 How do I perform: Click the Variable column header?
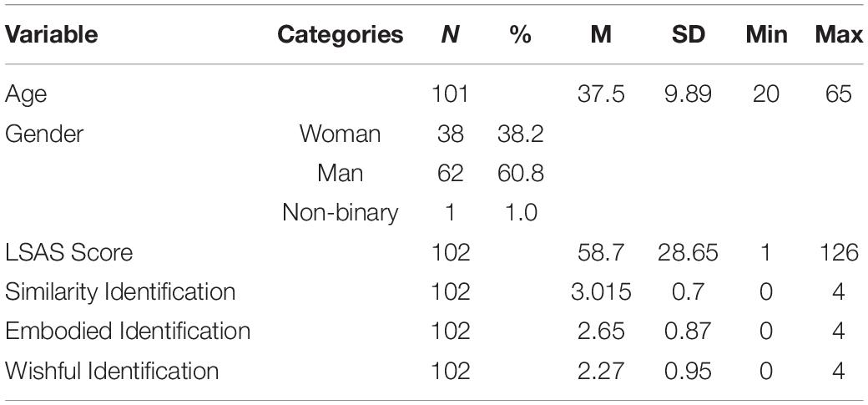52,35
